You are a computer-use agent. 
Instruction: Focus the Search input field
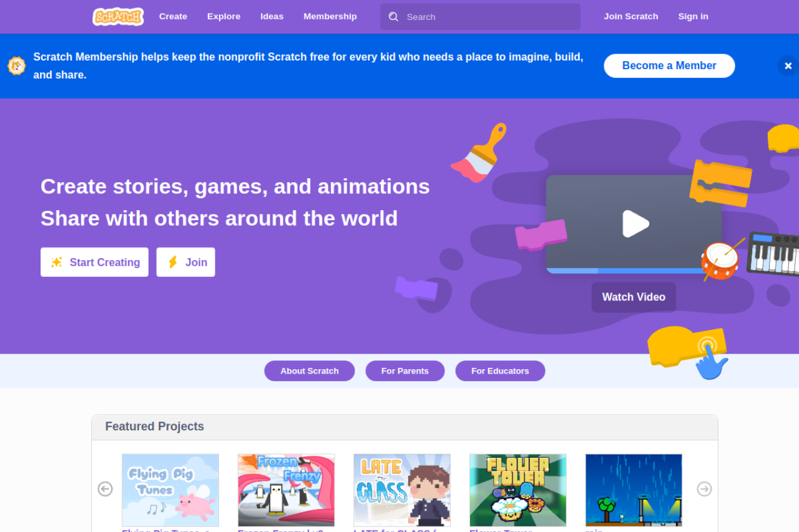[480, 17]
